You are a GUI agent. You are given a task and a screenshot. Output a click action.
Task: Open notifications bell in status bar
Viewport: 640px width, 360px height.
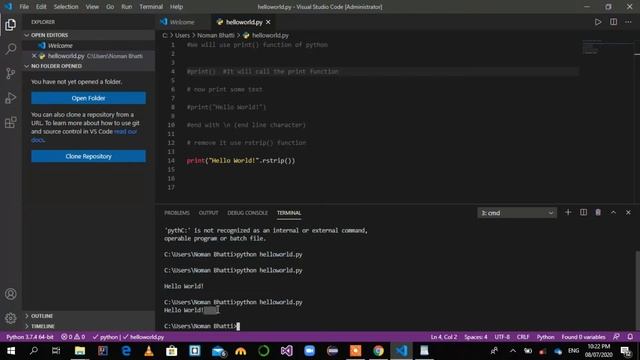pyautogui.click(x=630, y=337)
